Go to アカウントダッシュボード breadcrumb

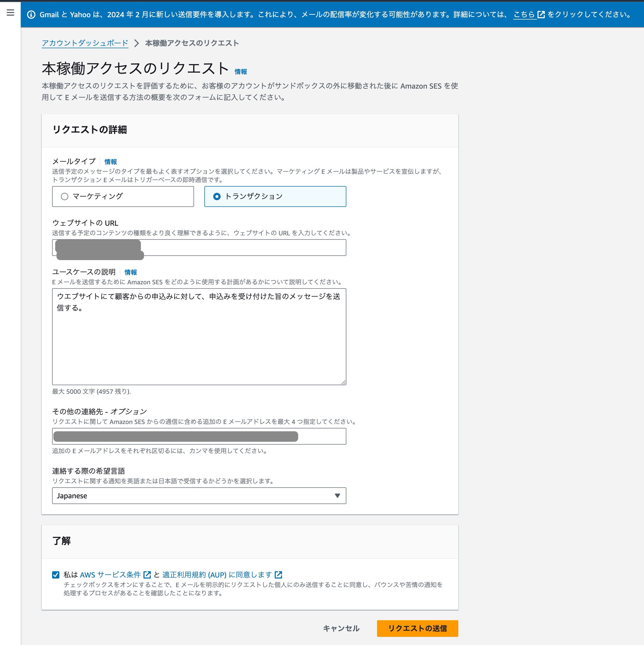[85, 43]
